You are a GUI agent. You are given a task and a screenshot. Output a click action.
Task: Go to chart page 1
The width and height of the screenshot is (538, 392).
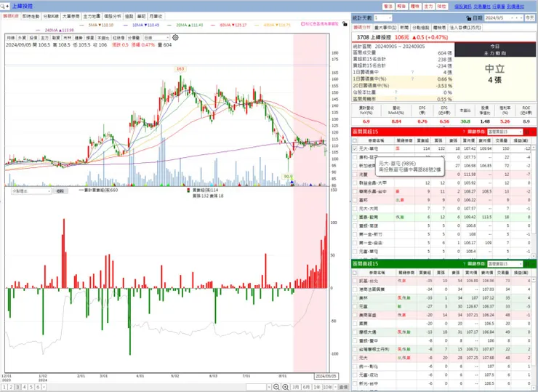coord(4,387)
